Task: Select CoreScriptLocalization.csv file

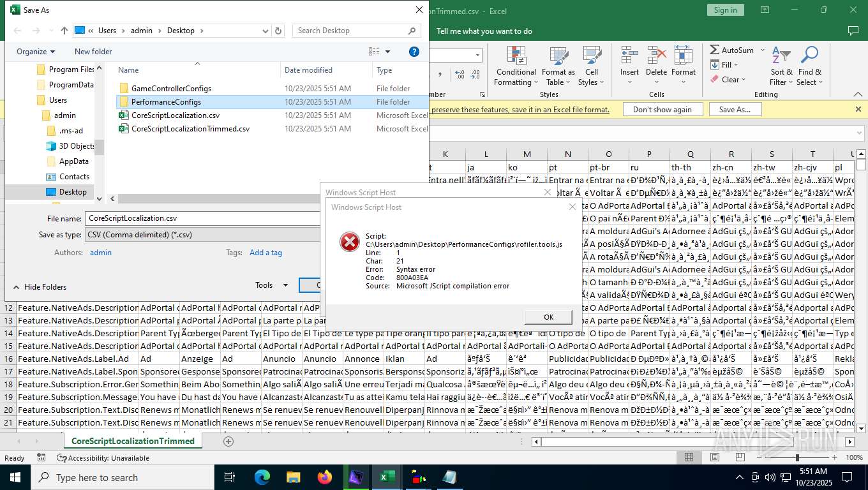Action: [x=175, y=115]
